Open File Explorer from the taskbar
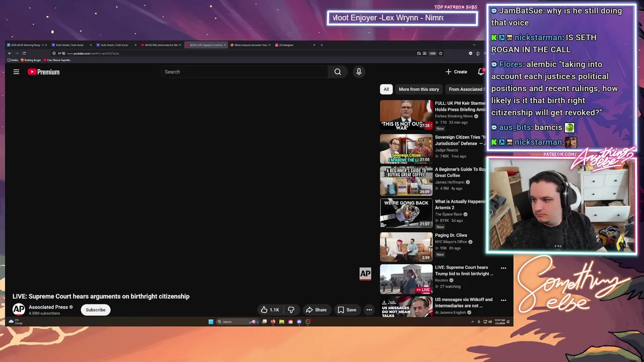Screen dimensions: 644x362 coord(282,322)
